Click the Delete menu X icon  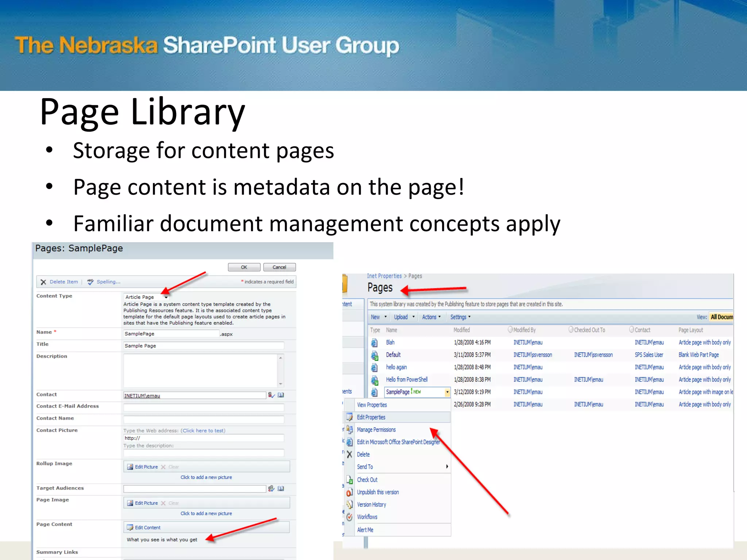click(349, 454)
